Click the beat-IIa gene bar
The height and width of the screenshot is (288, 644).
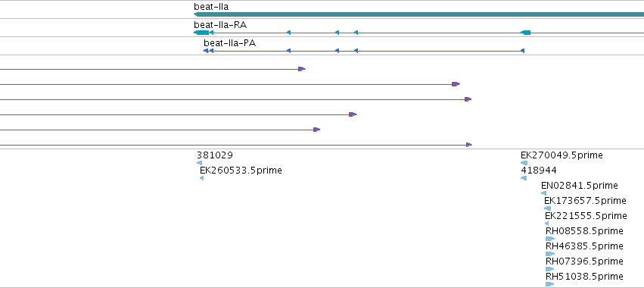[419, 14]
